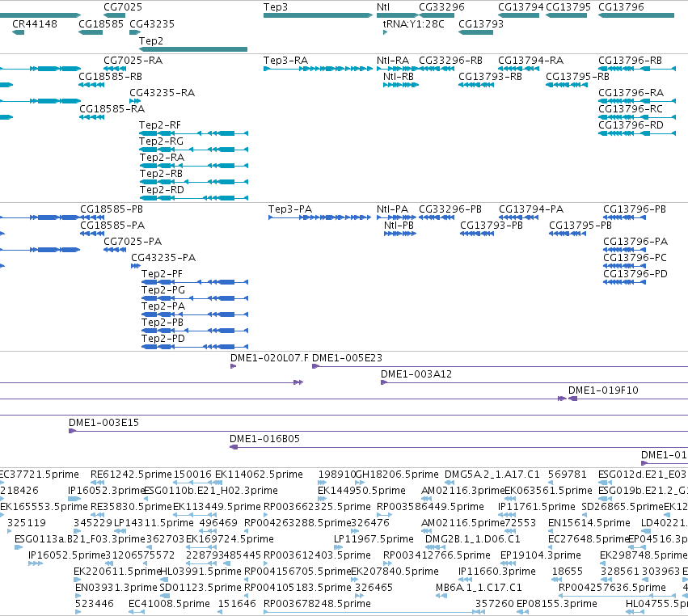Open the CG13793-RB transcript label
Screen dimensions: 688x616
tap(490, 76)
